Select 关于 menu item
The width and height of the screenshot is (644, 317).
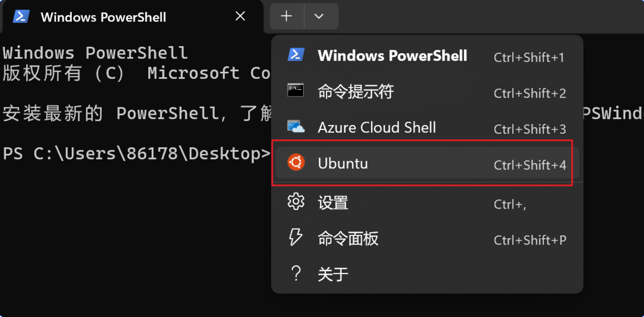tap(333, 274)
